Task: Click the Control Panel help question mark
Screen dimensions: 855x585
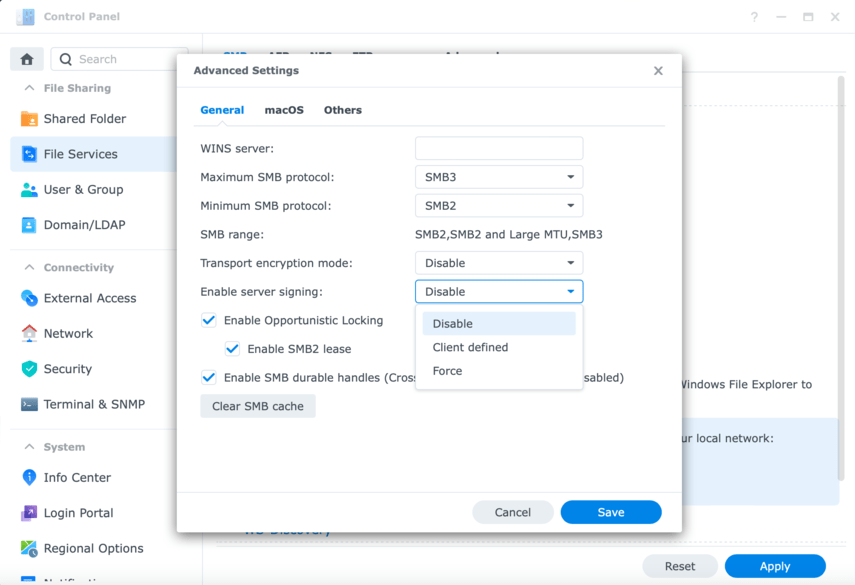Action: tap(754, 17)
